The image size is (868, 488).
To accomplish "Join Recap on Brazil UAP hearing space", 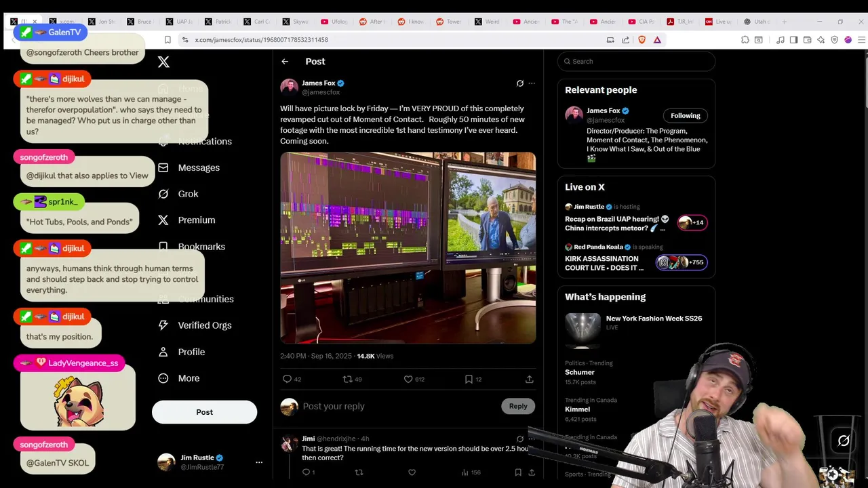I will click(x=636, y=218).
